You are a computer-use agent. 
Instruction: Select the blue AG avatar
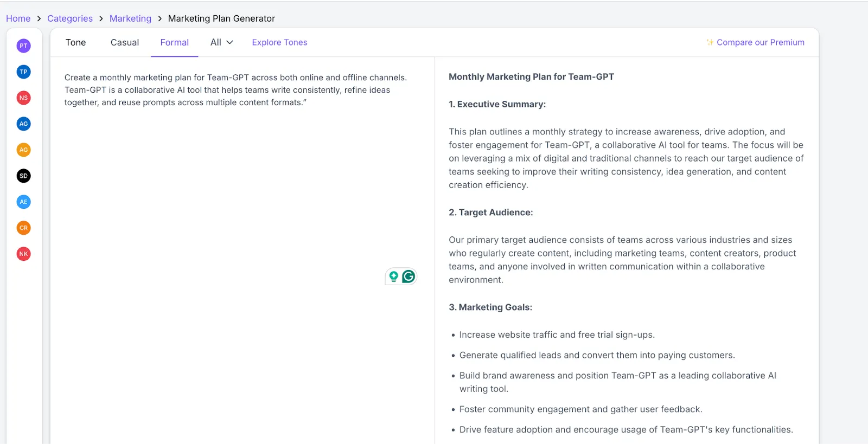pyautogui.click(x=23, y=124)
